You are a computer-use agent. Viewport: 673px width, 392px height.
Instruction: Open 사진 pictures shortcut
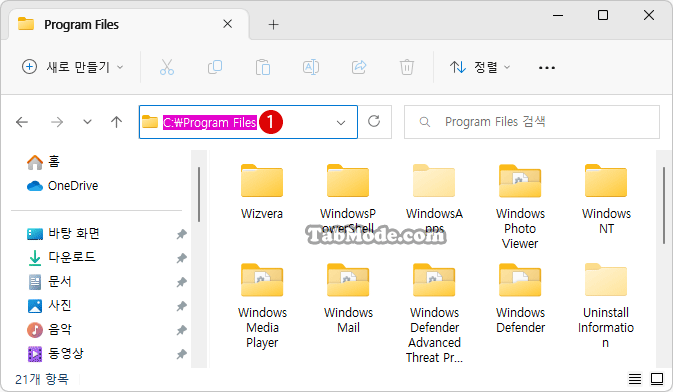pos(49,306)
